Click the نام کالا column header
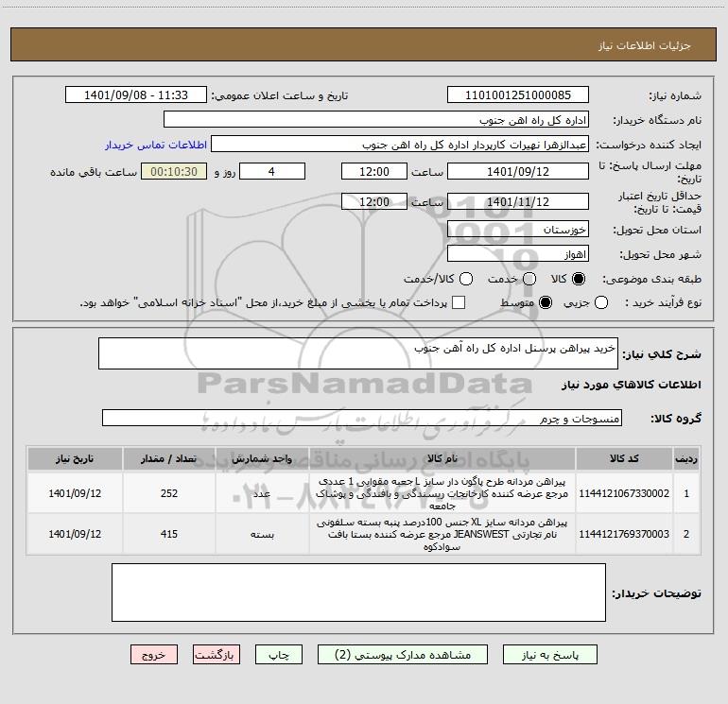 click(x=442, y=458)
